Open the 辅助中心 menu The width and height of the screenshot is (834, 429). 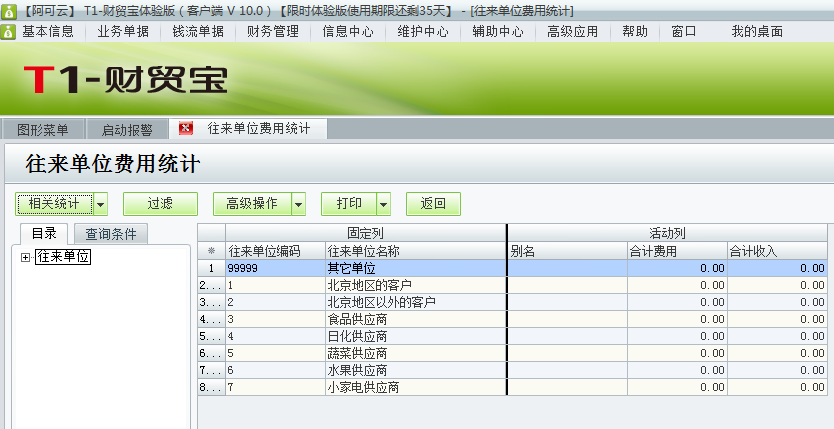[498, 32]
